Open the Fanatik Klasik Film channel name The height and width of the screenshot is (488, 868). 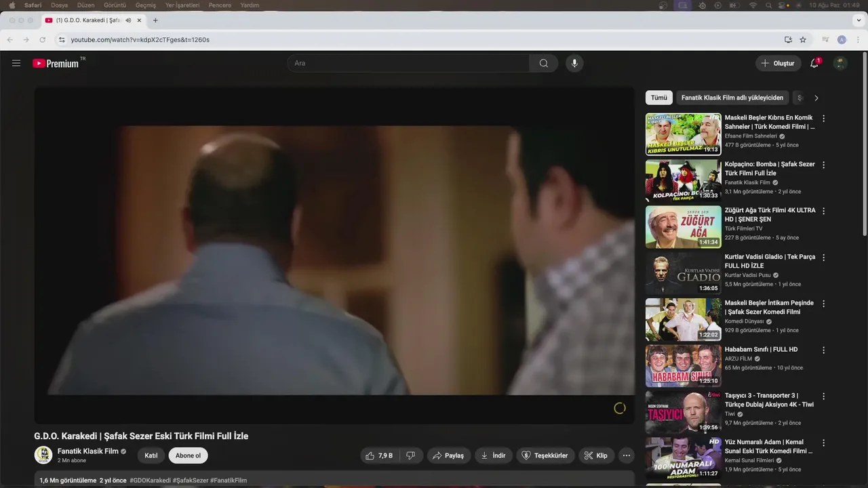(x=88, y=451)
